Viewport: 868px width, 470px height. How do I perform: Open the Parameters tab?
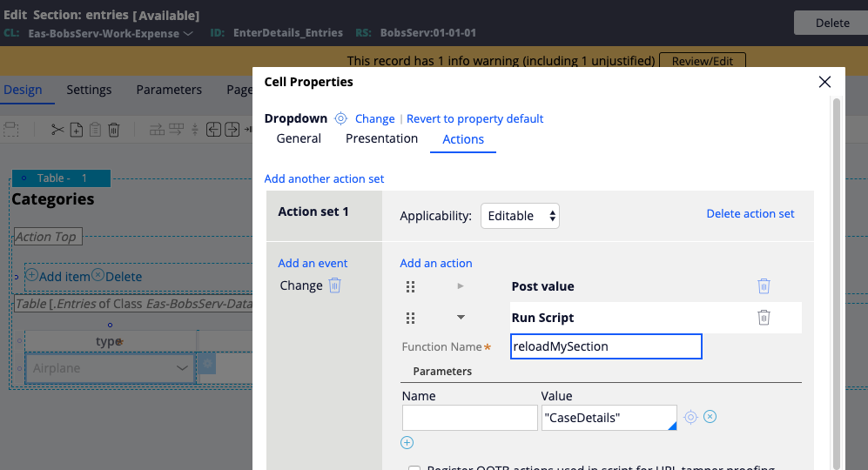[169, 90]
